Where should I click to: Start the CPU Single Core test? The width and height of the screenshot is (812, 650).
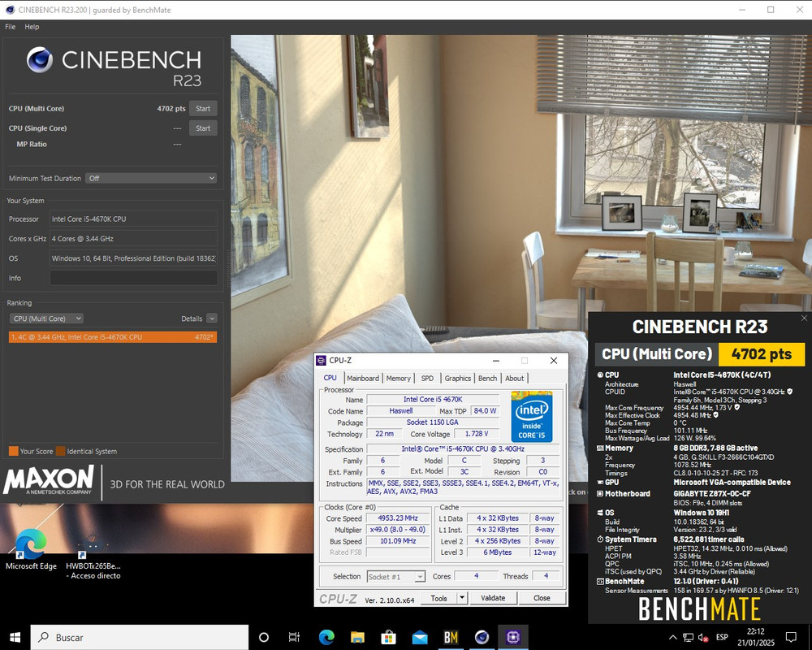(x=203, y=128)
